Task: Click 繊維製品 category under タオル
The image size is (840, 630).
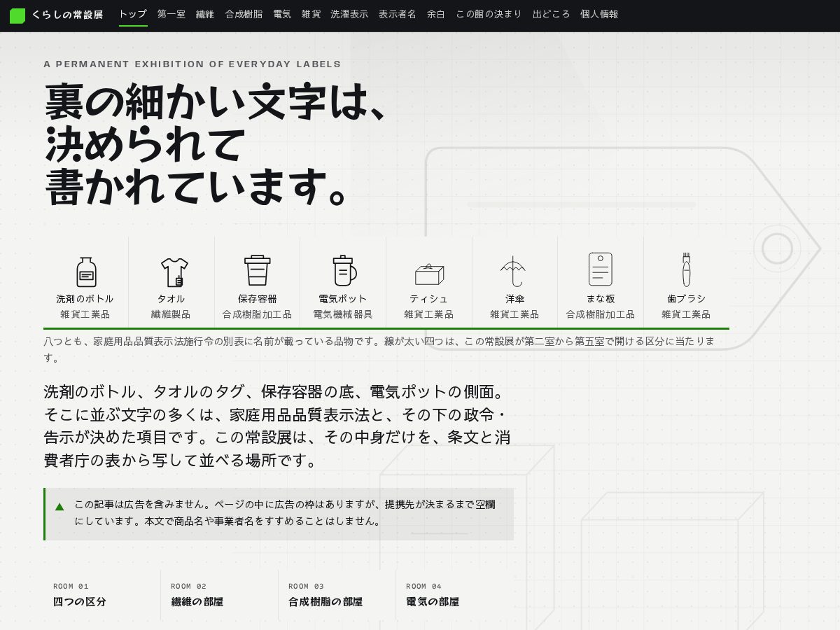Action: 171,314
